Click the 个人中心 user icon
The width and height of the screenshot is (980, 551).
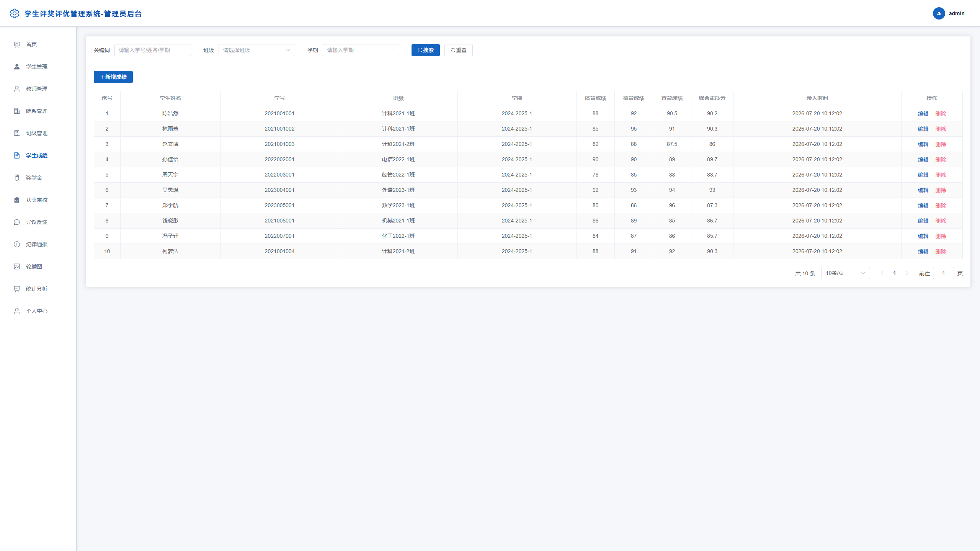click(17, 311)
